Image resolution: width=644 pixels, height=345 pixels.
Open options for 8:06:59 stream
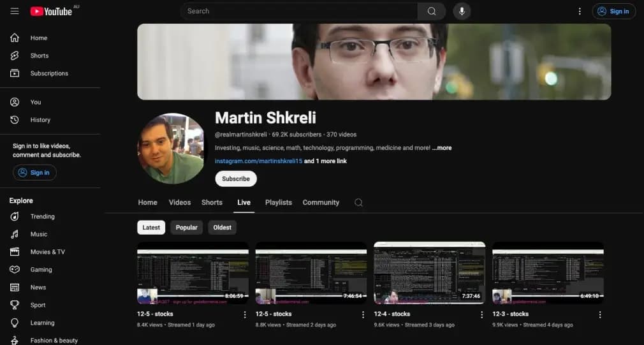click(245, 314)
